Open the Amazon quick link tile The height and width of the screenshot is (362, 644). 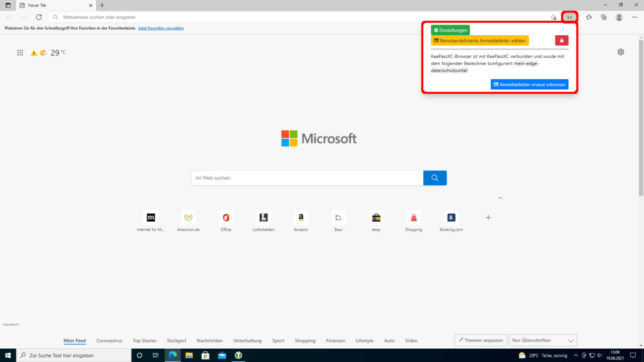(x=301, y=217)
